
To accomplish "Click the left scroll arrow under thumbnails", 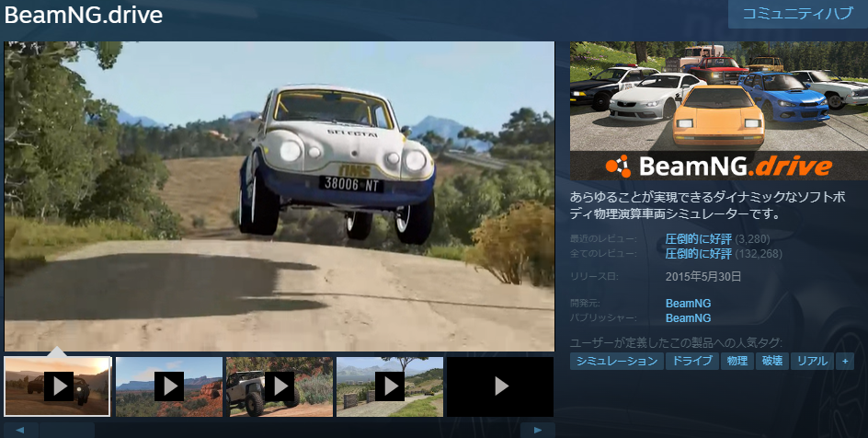I will 20,431.
